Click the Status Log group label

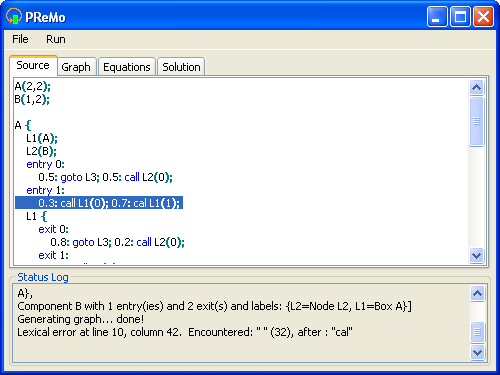point(43,277)
